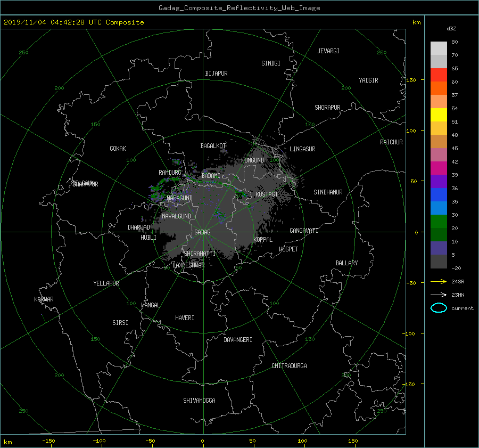Select the KARWAR coastal label

coord(44,299)
